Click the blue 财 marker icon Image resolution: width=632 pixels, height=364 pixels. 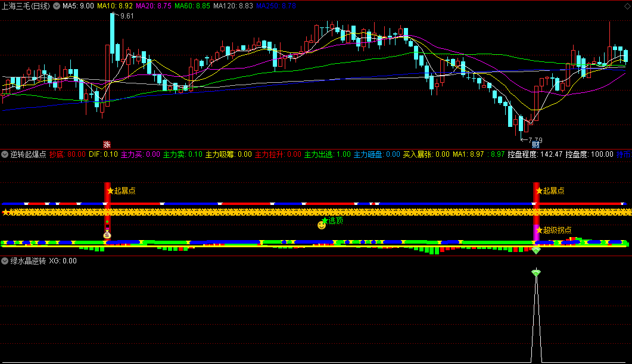536,145
